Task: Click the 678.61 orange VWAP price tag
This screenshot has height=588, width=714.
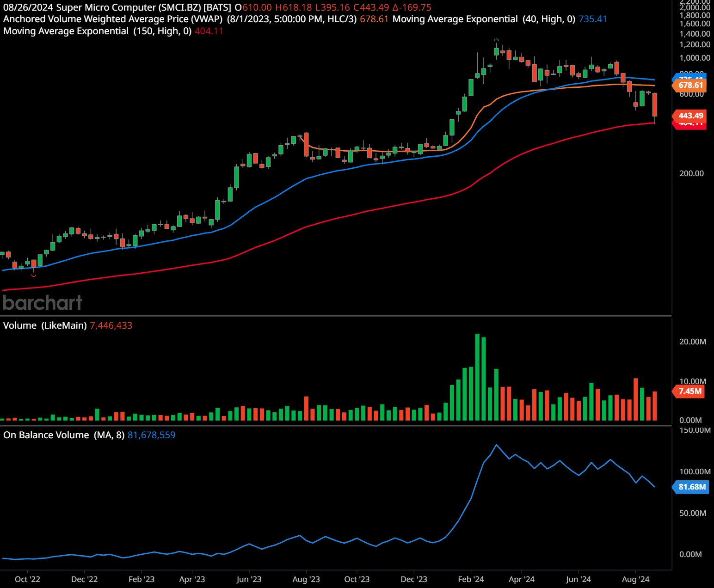Action: [689, 85]
